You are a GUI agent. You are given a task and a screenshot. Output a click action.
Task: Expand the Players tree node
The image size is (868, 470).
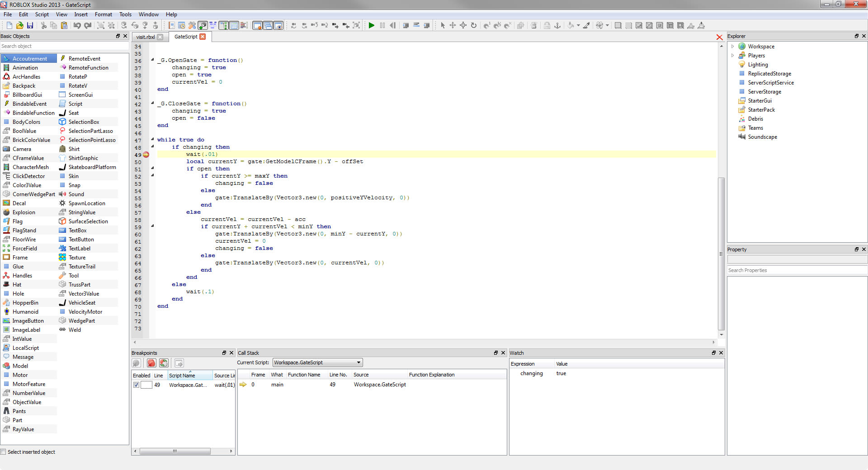732,56
